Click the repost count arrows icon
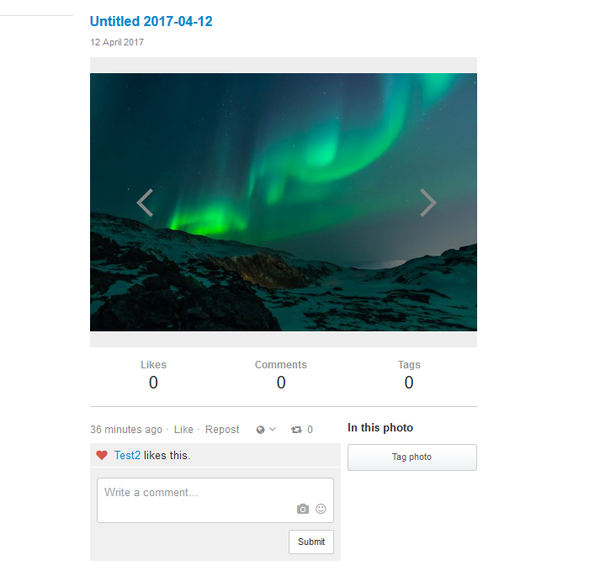Image resolution: width=600 pixels, height=571 pixels. (296, 430)
